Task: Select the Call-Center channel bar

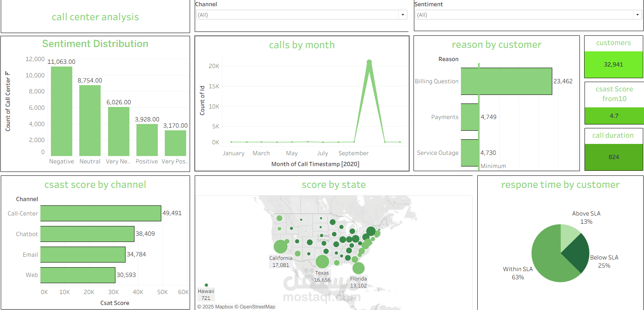Action: pyautogui.click(x=101, y=213)
